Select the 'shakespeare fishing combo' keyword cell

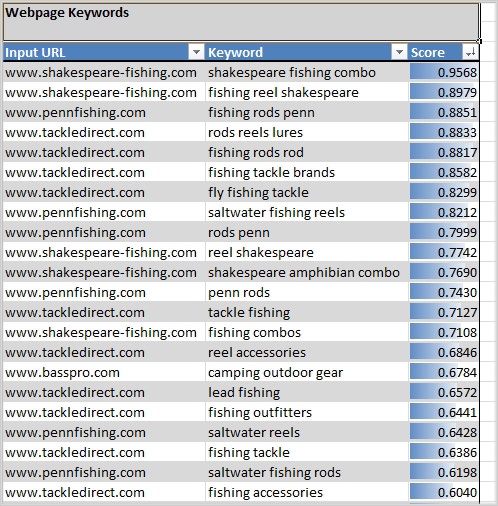307,72
